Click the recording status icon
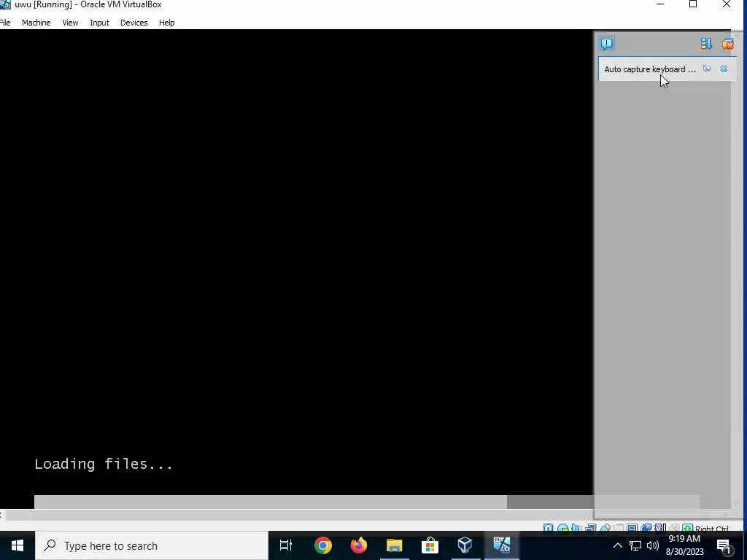Screen dimensions: 747x560 [646, 528]
